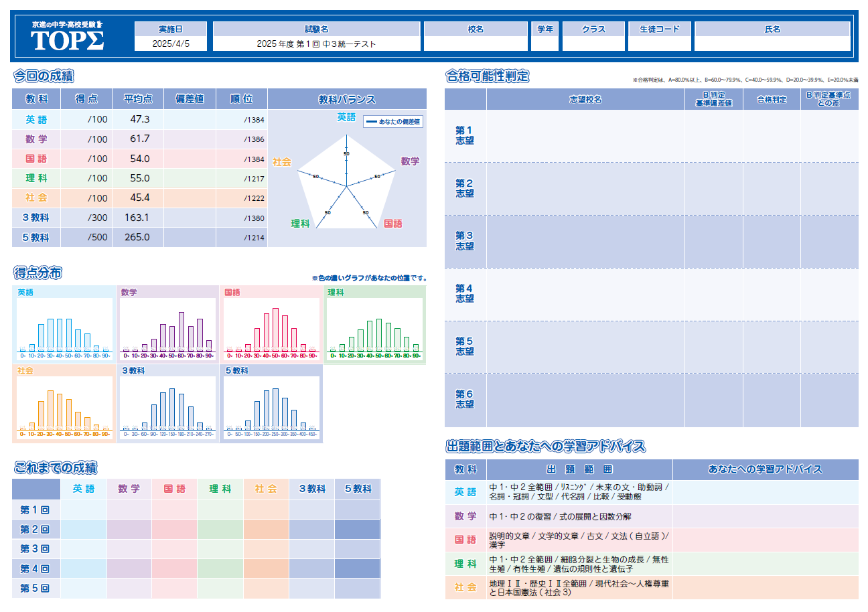This screenshot has height=612, width=868.
Task: Click the 教科バランス radar chart
Action: click(347, 177)
